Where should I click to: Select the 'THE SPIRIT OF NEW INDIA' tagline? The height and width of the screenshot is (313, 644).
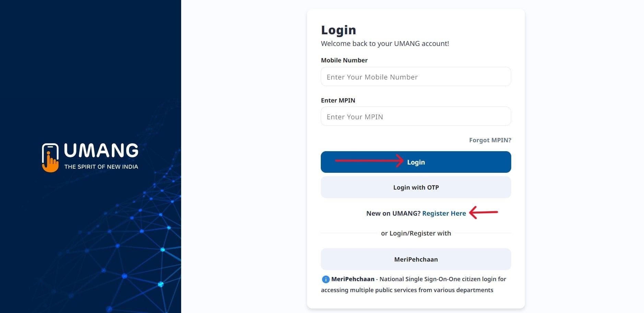click(101, 167)
